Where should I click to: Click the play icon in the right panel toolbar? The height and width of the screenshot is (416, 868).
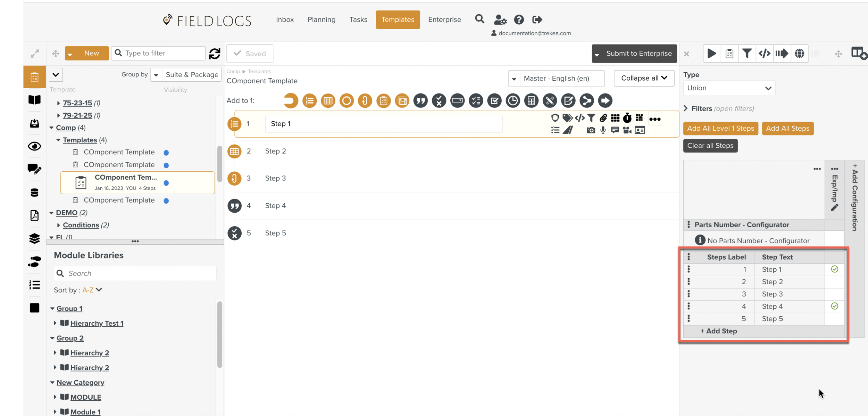click(x=712, y=54)
